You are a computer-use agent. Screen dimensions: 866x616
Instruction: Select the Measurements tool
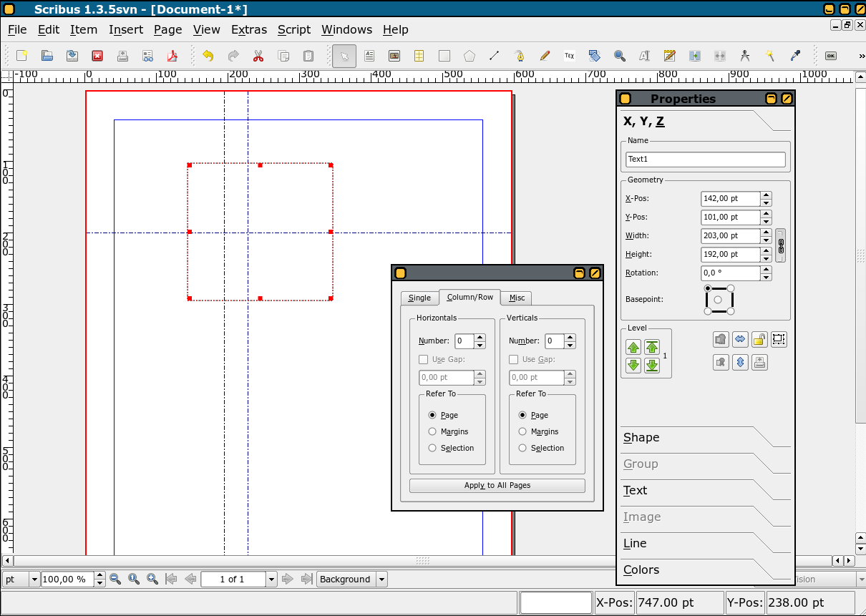point(744,56)
